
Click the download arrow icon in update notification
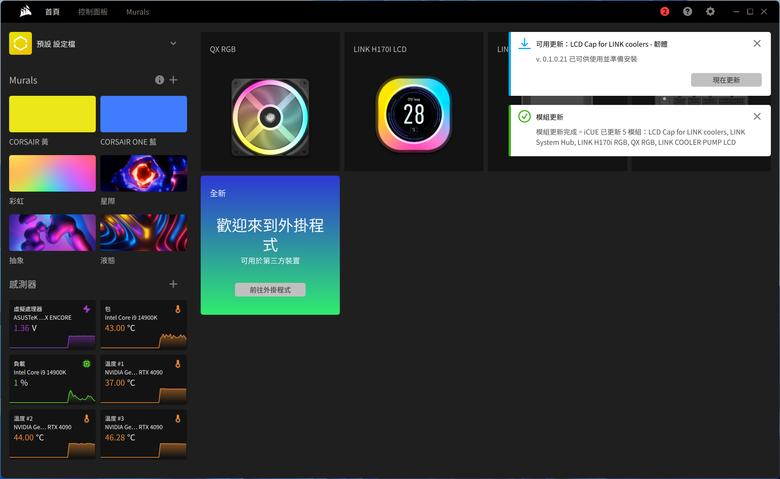pyautogui.click(x=524, y=44)
